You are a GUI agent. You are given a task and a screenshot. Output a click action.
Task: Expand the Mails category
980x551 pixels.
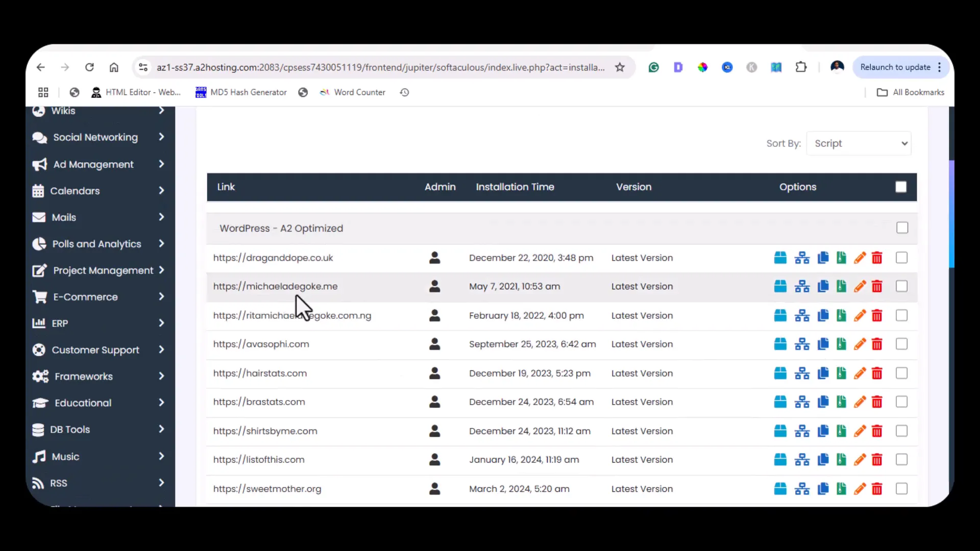click(161, 217)
